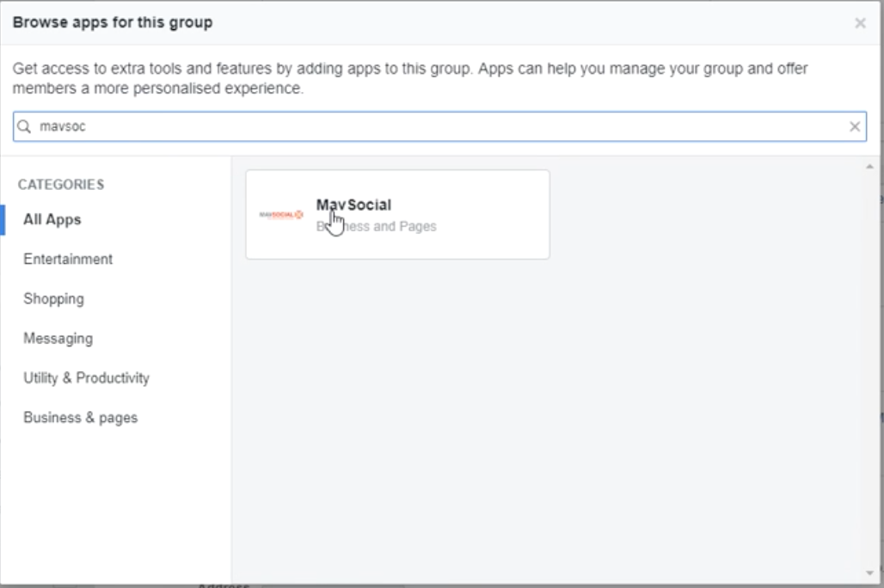
Task: Click the CATEGORIES sidebar heading
Action: coord(61,184)
